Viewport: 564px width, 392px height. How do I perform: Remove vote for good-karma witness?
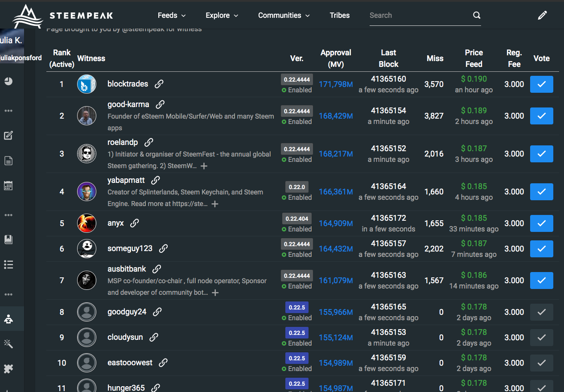pos(542,116)
